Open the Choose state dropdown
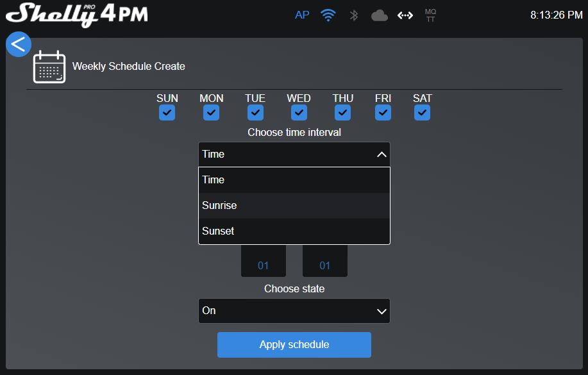This screenshot has width=588, height=375. coord(294,311)
